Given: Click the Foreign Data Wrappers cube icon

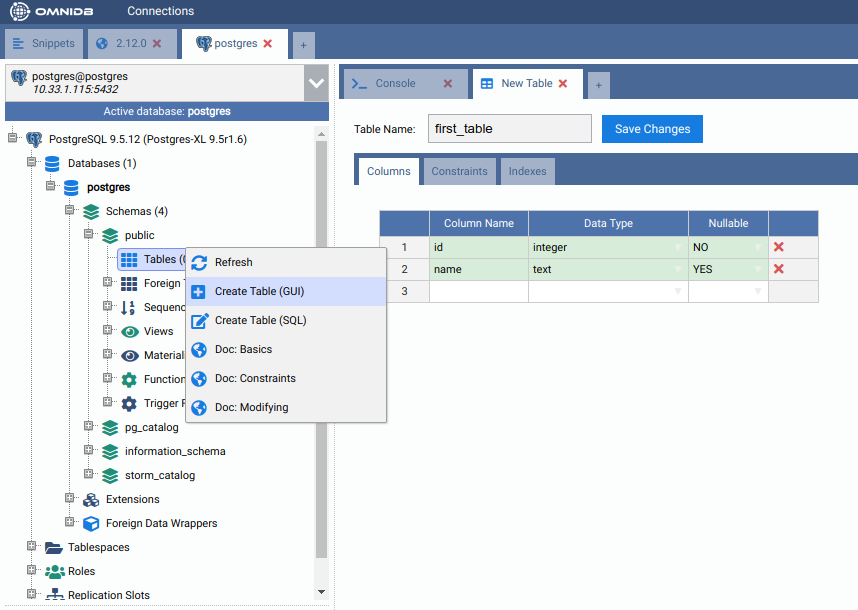Looking at the screenshot, I should tap(91, 523).
